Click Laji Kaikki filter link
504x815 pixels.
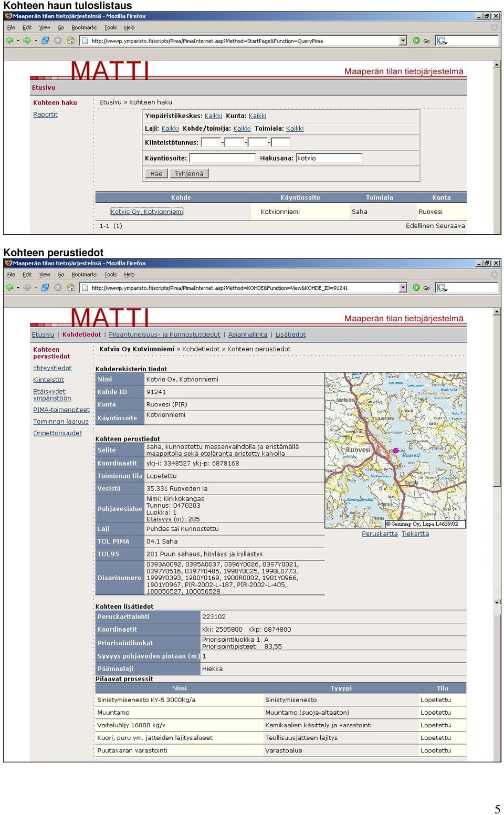170,128
